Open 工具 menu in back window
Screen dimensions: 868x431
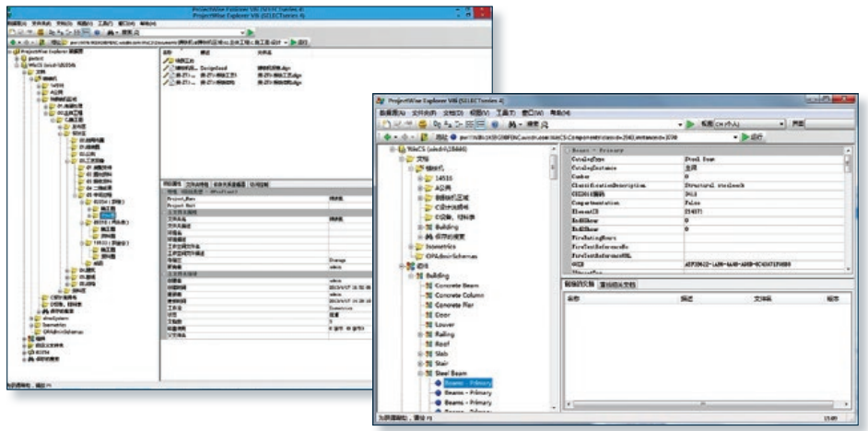coord(105,24)
